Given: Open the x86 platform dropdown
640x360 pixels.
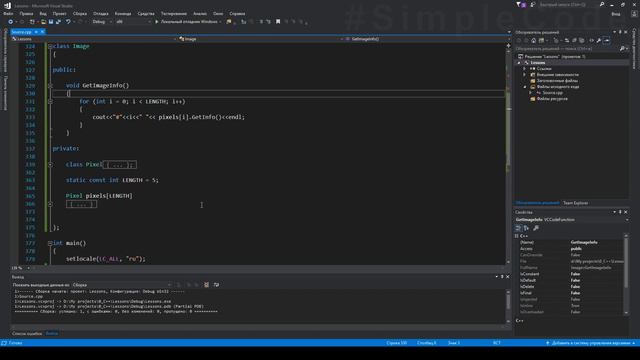Looking at the screenshot, I should (133, 22).
